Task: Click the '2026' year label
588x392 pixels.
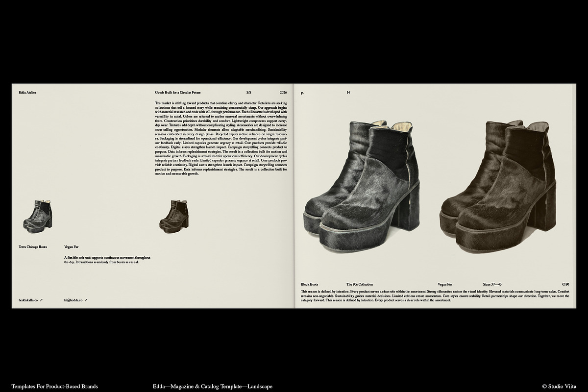Action: 284,92
